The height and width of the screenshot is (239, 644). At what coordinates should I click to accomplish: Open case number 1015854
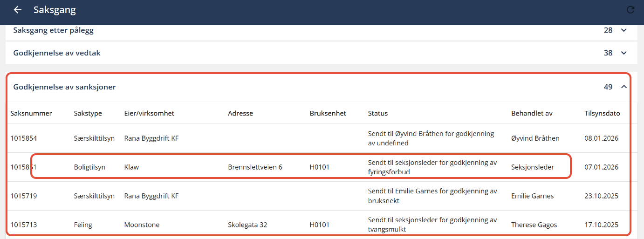click(x=24, y=138)
